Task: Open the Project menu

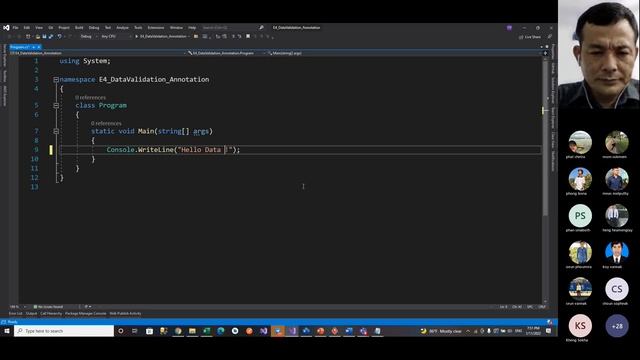Action: click(x=64, y=28)
